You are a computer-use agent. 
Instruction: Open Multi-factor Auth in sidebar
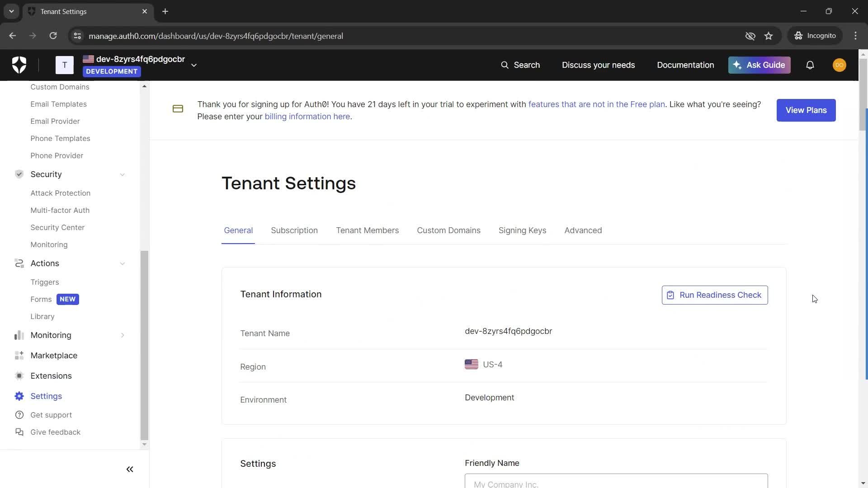tap(60, 210)
